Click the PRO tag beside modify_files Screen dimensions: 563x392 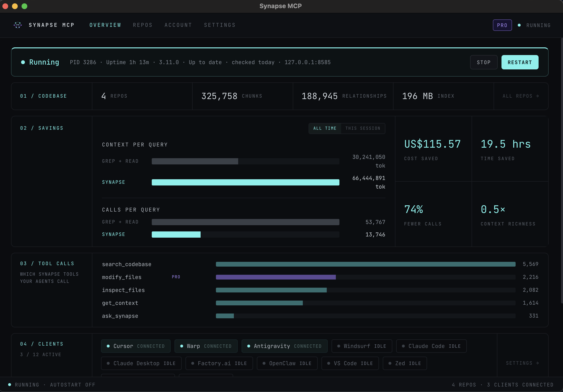coord(176,277)
